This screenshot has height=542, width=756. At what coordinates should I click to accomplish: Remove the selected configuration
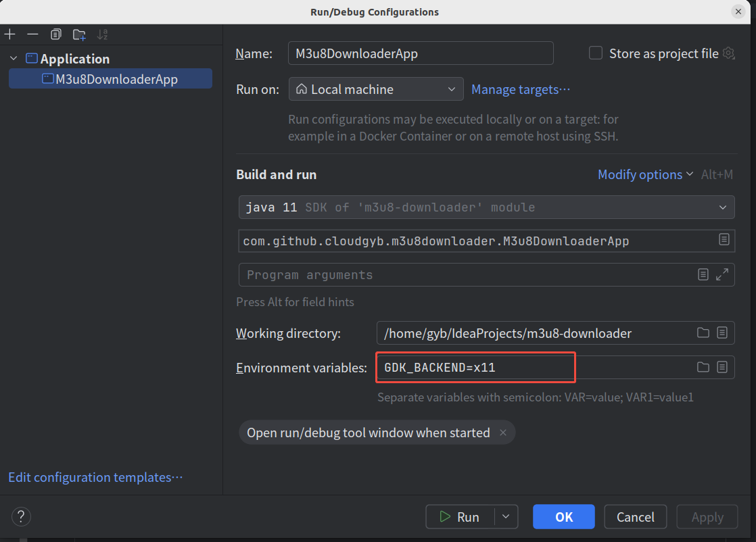pyautogui.click(x=32, y=34)
